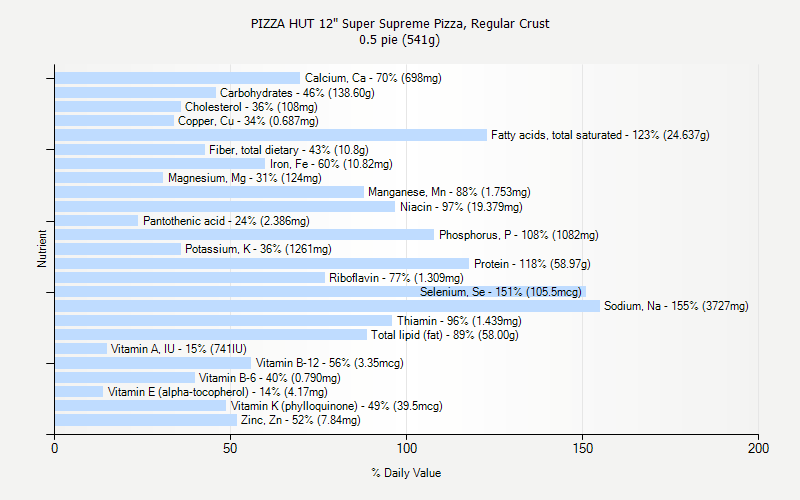Click the Iron bar in the chart
The height and width of the screenshot is (500, 800).
pyautogui.click(x=160, y=164)
